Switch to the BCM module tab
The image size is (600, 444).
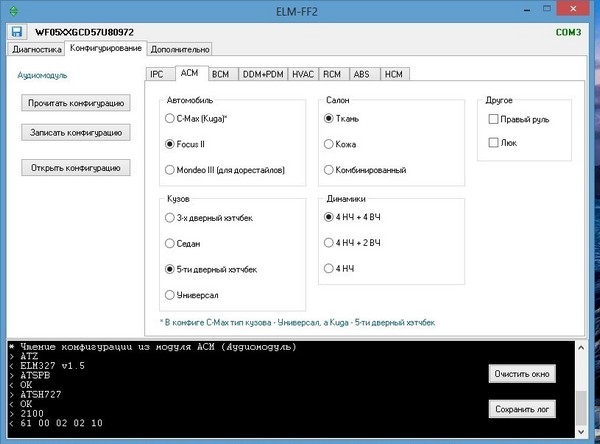221,73
